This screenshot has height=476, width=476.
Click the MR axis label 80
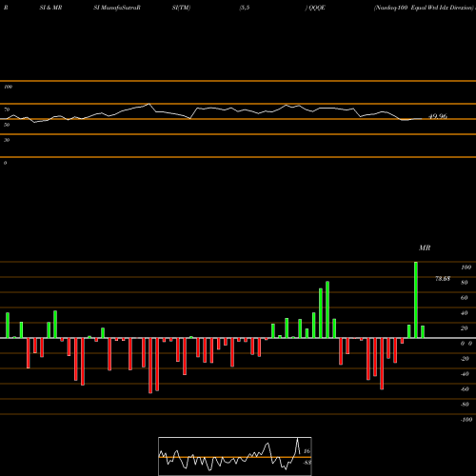pyautogui.click(x=465, y=283)
